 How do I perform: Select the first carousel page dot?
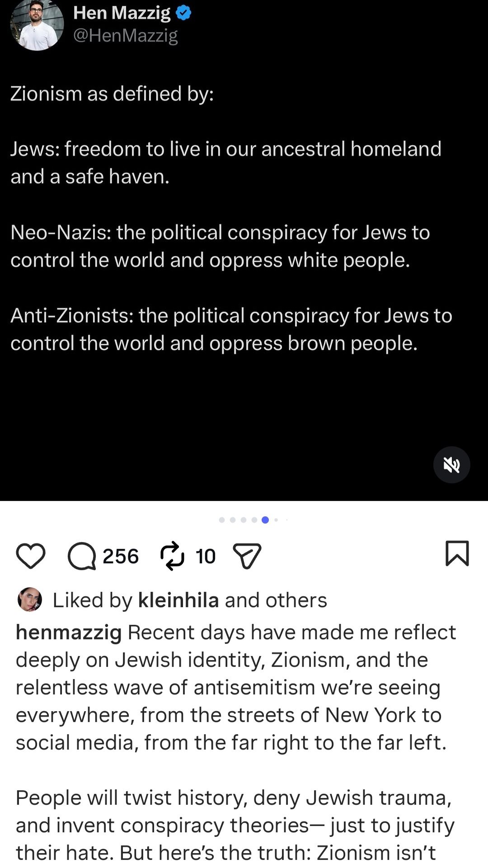point(222,520)
